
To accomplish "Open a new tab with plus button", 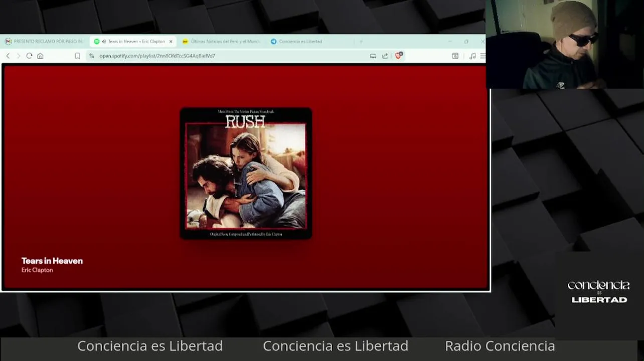I will coord(361,42).
